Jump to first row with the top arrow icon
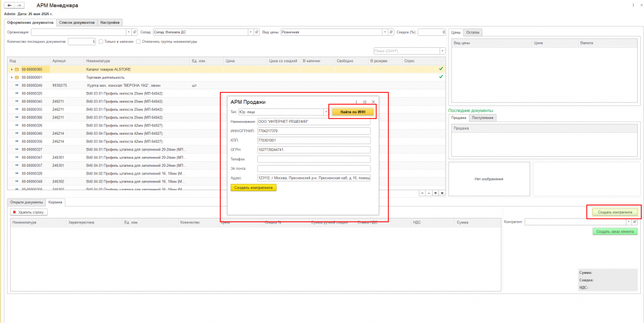Viewport: 644px width, 323px height. [422, 192]
